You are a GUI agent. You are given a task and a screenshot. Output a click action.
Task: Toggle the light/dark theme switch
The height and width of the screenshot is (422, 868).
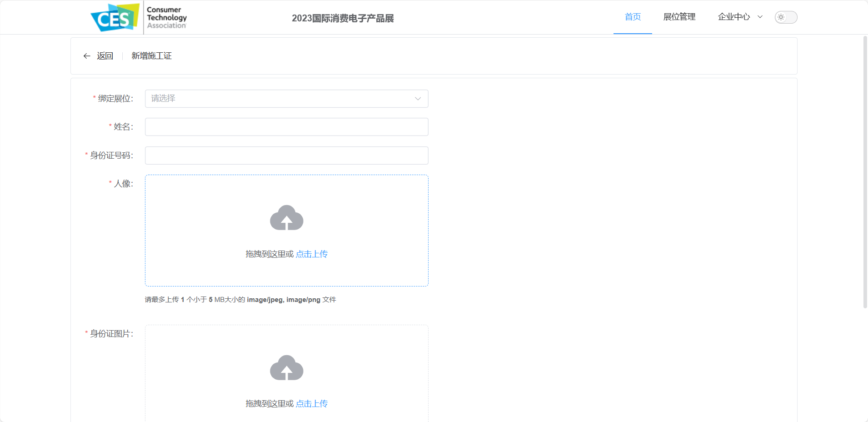[x=786, y=17]
